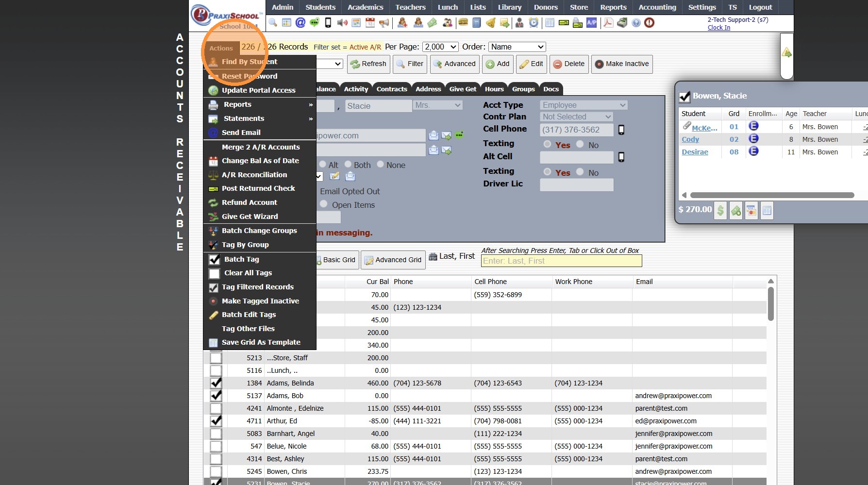Click the green dollar sign payment icon

click(x=720, y=210)
